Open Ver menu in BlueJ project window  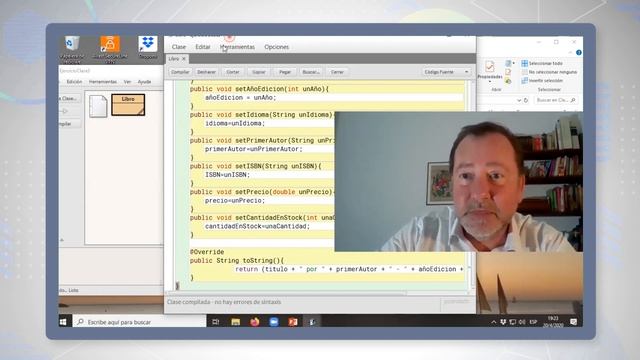click(x=127, y=82)
